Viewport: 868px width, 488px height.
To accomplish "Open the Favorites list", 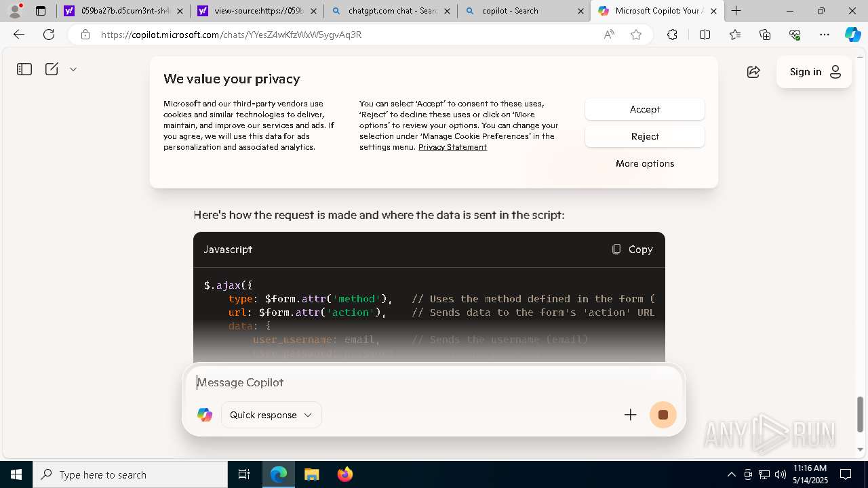I will pyautogui.click(x=735, y=35).
